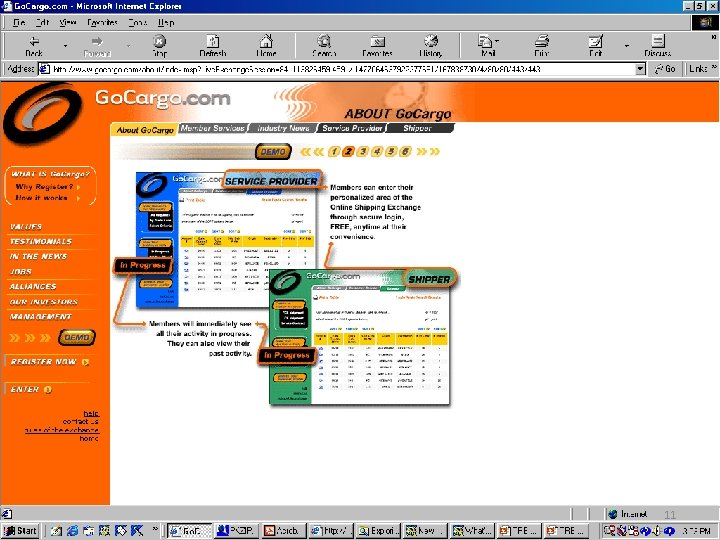
Task: Open the Windows Start button
Action: pos(20,531)
